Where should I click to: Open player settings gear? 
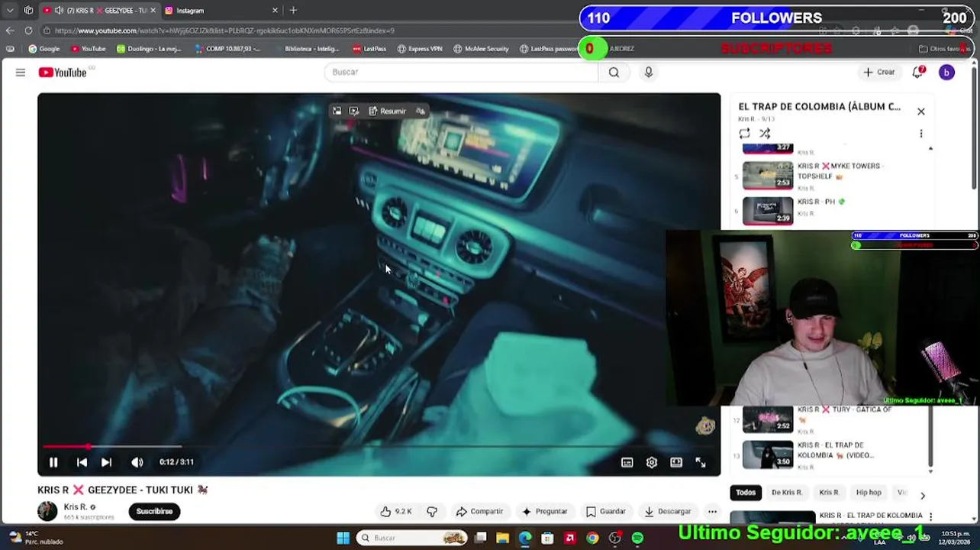pos(651,462)
